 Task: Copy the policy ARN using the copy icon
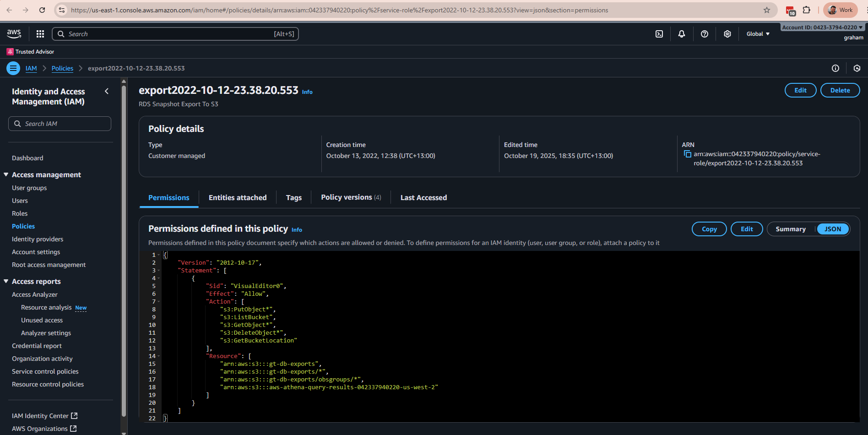pyautogui.click(x=688, y=154)
